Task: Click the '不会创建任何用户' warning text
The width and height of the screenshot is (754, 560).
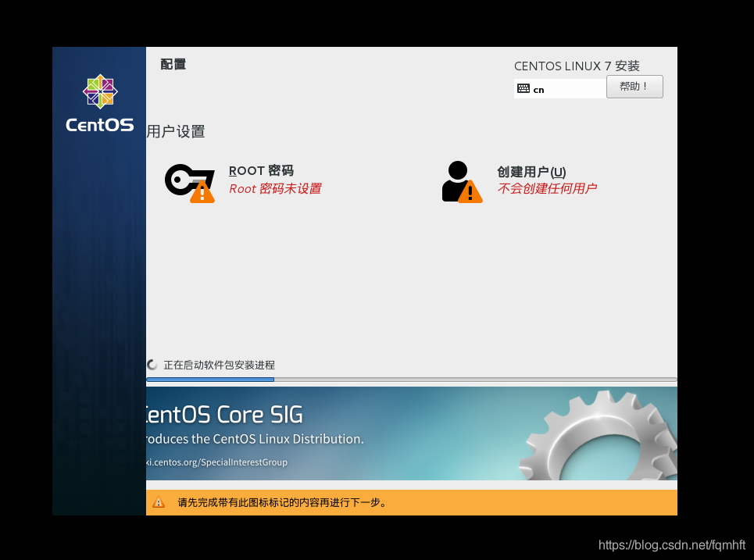Action: [547, 188]
